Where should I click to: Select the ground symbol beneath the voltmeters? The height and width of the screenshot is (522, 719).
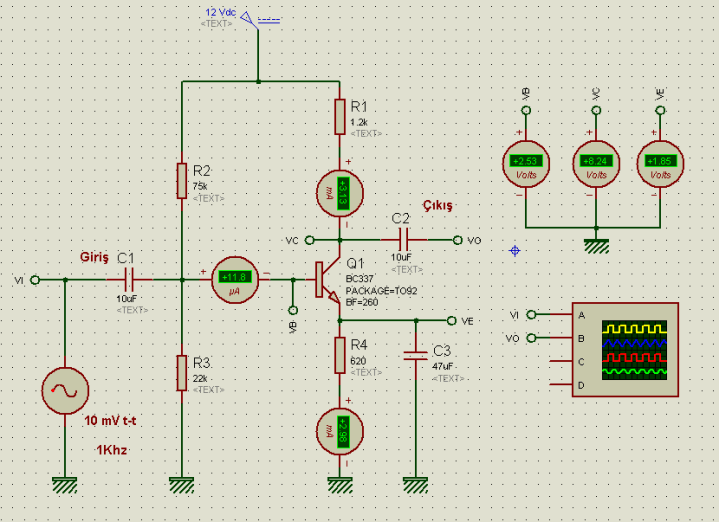coord(596,244)
